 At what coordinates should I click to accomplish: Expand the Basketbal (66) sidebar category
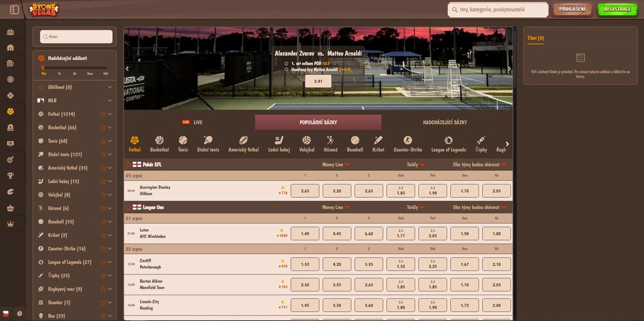tap(111, 128)
